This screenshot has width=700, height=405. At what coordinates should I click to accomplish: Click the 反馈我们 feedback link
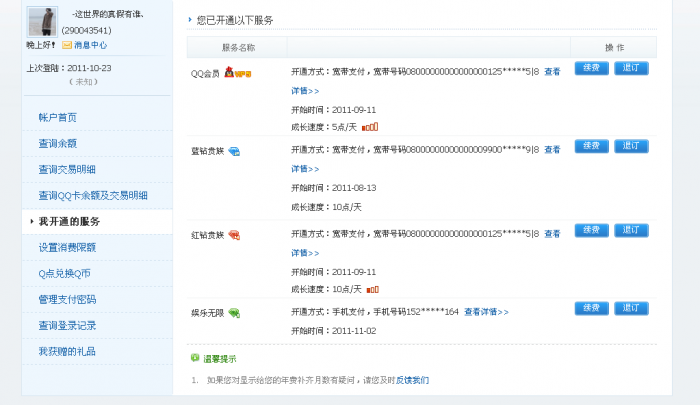(412, 380)
